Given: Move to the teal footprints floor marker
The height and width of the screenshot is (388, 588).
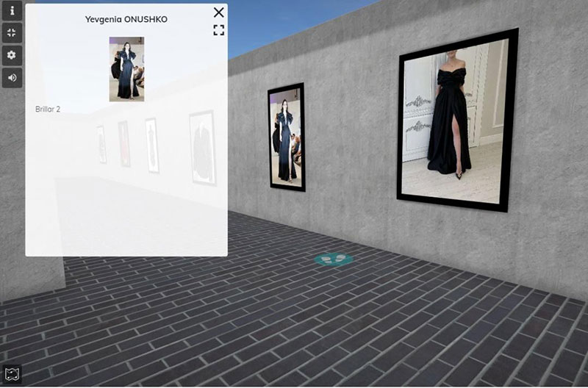Looking at the screenshot, I should click(x=334, y=259).
